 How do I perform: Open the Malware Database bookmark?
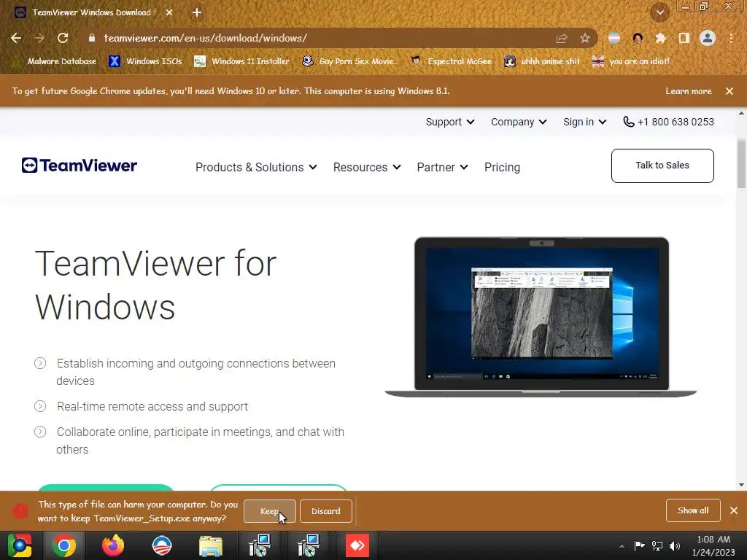tap(55, 61)
